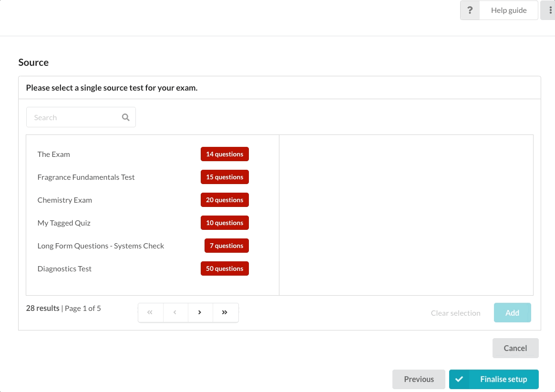The width and height of the screenshot is (555, 392).
Task: Select The Exam source test
Action: [54, 154]
